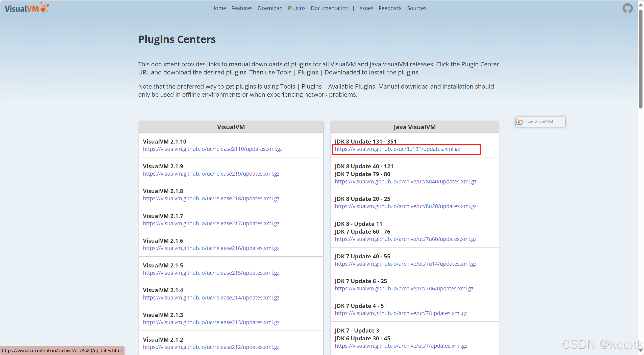Open the VisualVM 2.1.7 release217 link

tap(211, 223)
